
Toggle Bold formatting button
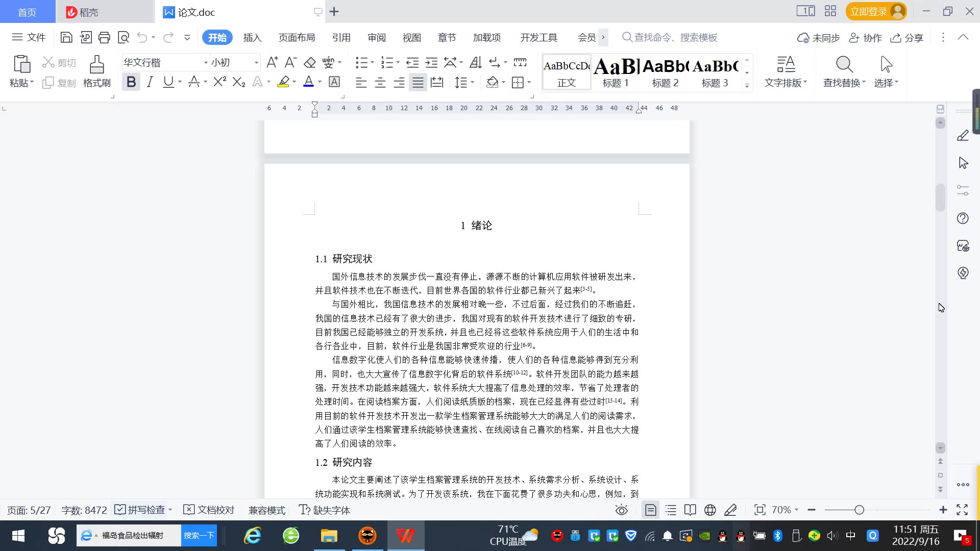[x=131, y=82]
